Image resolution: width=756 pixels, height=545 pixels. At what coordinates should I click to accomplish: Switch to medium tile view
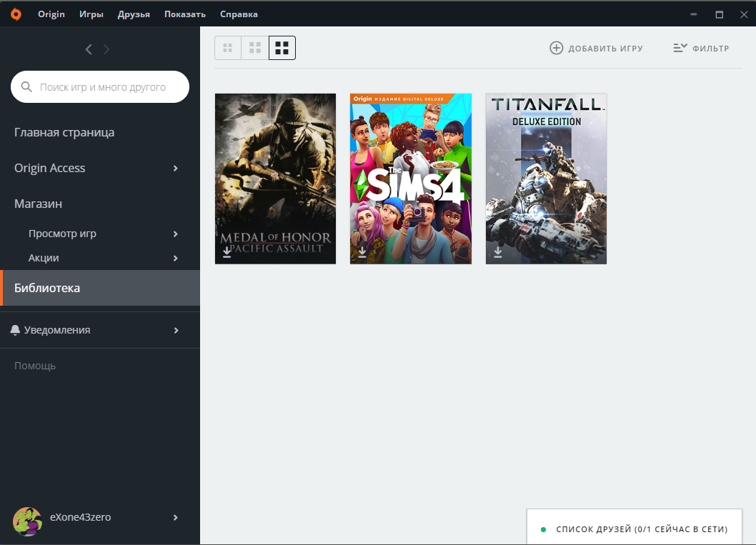[254, 48]
